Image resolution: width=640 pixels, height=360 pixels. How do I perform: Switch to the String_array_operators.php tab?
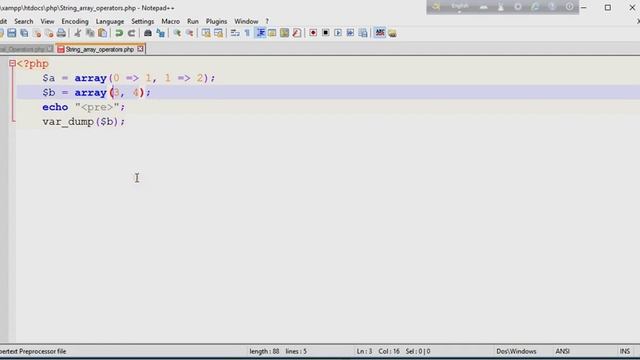(x=100, y=49)
